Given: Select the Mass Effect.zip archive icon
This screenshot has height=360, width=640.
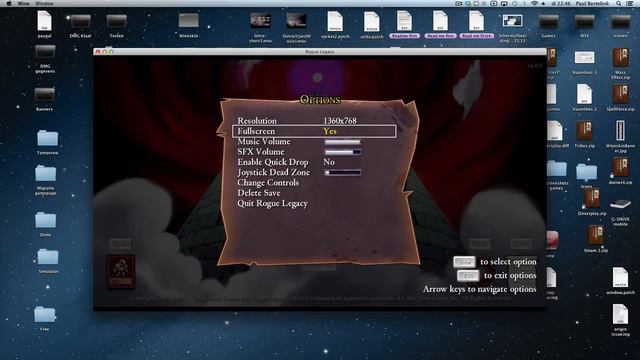Looking at the screenshot, I should 620,58.
